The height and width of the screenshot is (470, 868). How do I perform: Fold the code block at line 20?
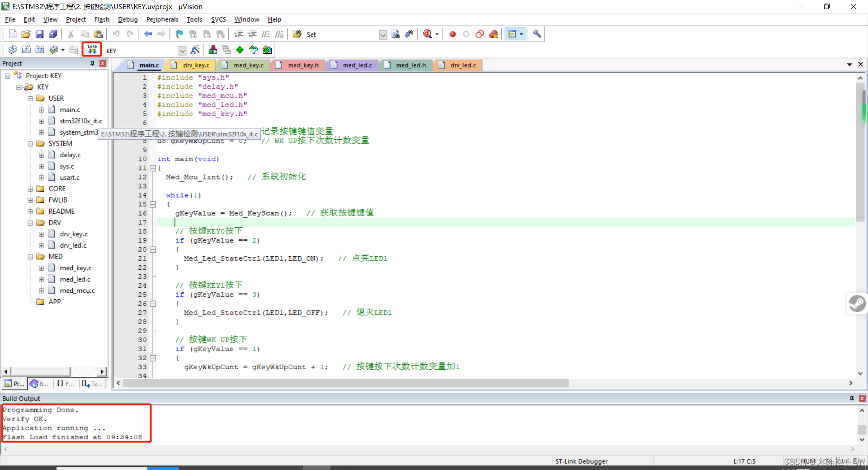point(153,249)
